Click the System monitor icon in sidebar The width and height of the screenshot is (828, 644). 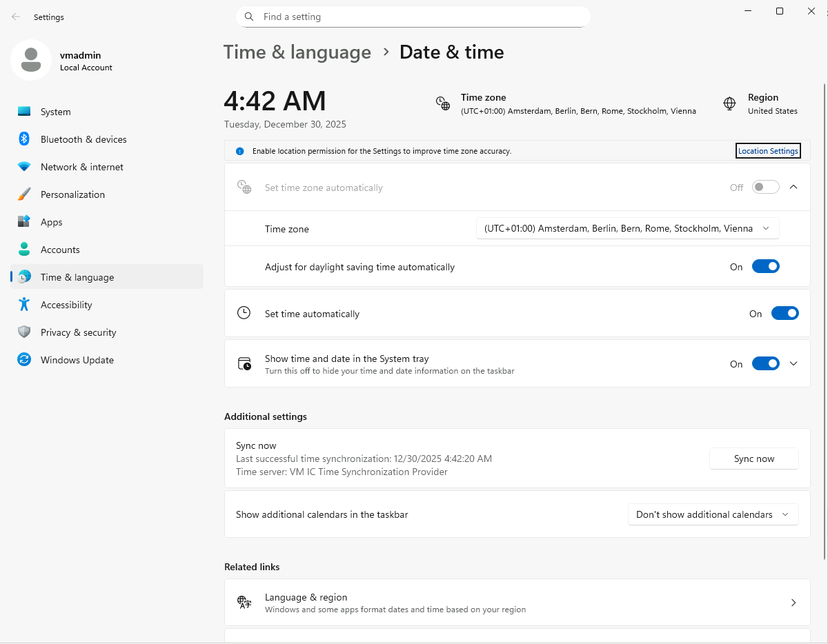[24, 112]
